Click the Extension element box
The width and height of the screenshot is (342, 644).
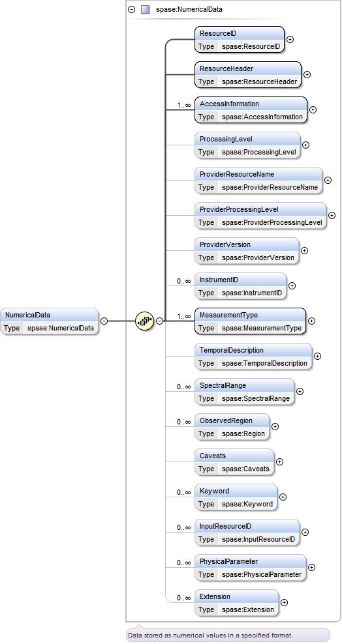(237, 603)
